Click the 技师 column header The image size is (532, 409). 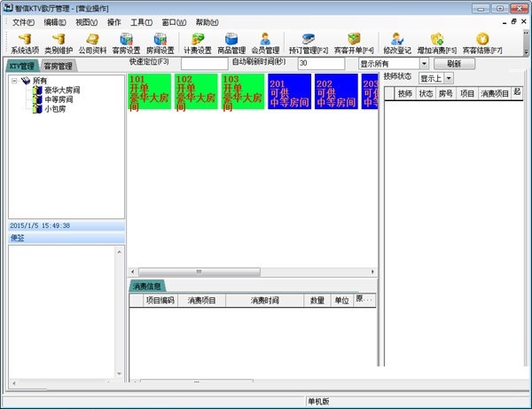[405, 94]
